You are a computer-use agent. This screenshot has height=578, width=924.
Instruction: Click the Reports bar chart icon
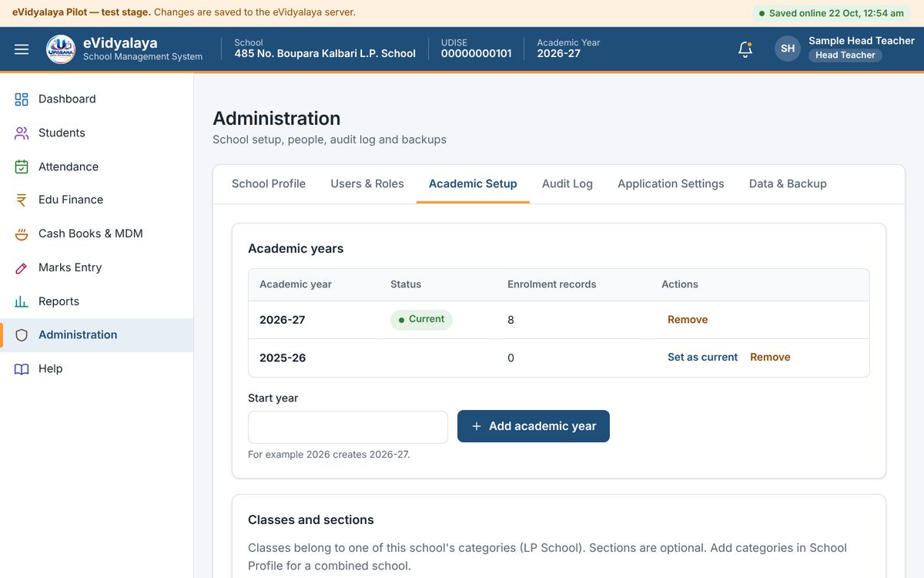[22, 301]
